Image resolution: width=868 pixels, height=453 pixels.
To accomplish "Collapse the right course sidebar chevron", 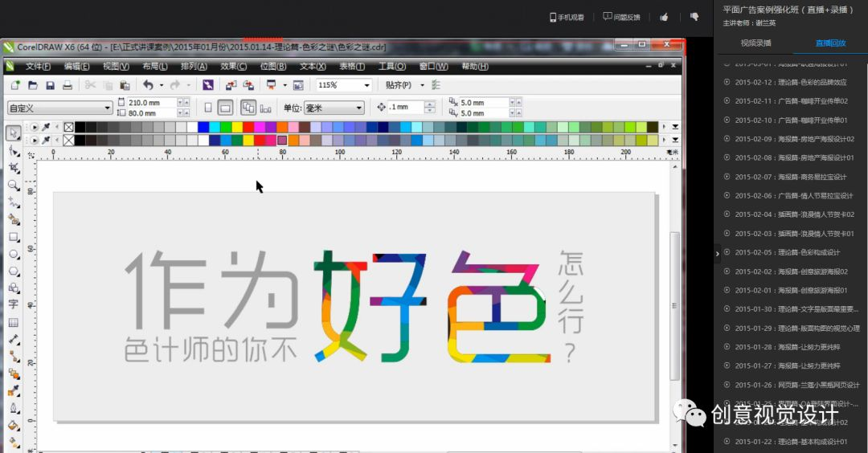I will [718, 254].
